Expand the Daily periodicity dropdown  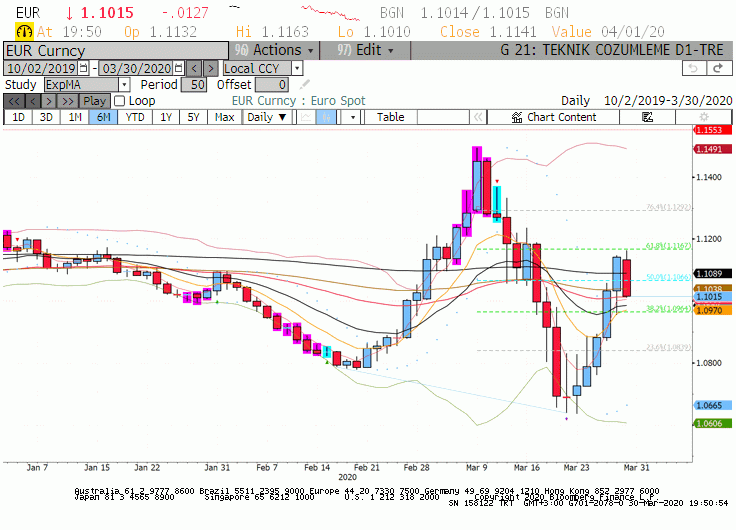click(x=267, y=117)
